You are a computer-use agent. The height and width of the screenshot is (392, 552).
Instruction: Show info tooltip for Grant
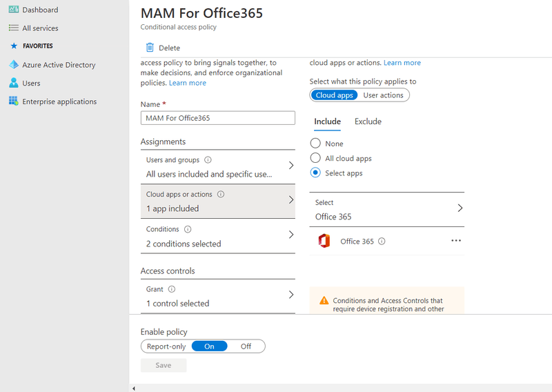[171, 289]
